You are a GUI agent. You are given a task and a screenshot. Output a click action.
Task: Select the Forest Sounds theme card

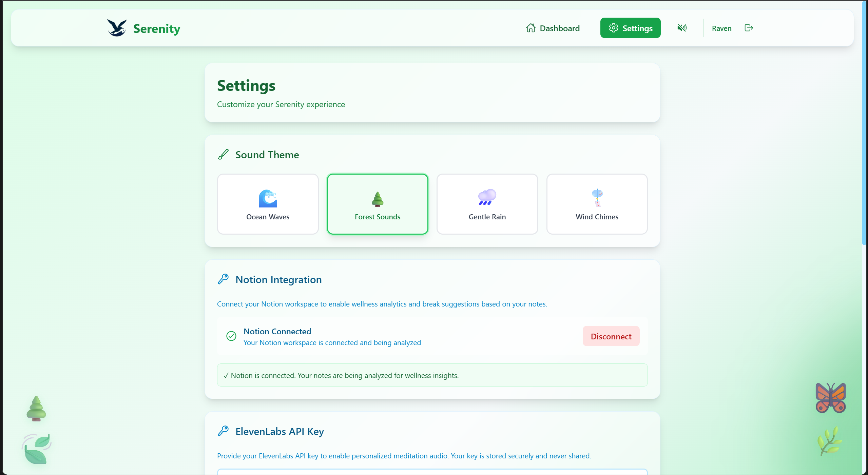click(x=377, y=204)
